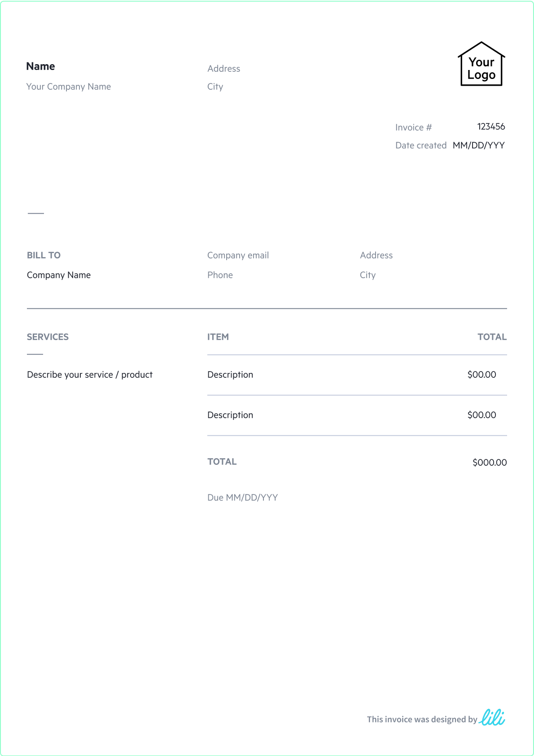Click the Your Logo house placeholder

(x=481, y=64)
